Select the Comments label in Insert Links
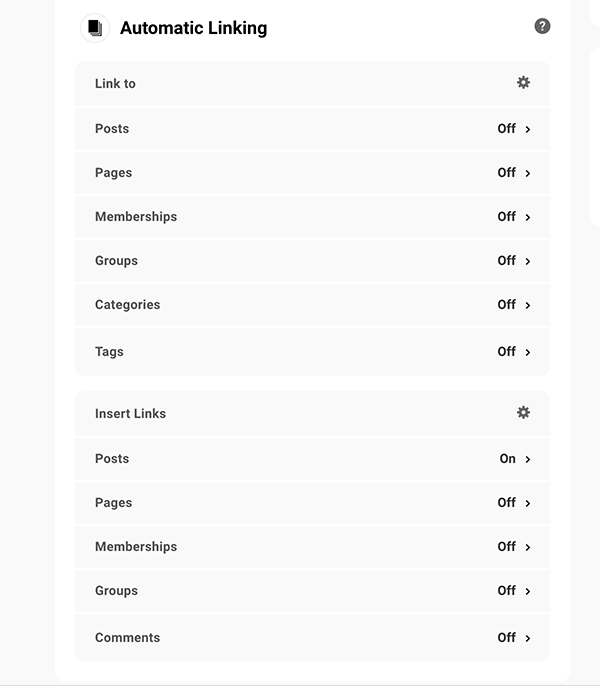The image size is (600, 686). pos(127,637)
